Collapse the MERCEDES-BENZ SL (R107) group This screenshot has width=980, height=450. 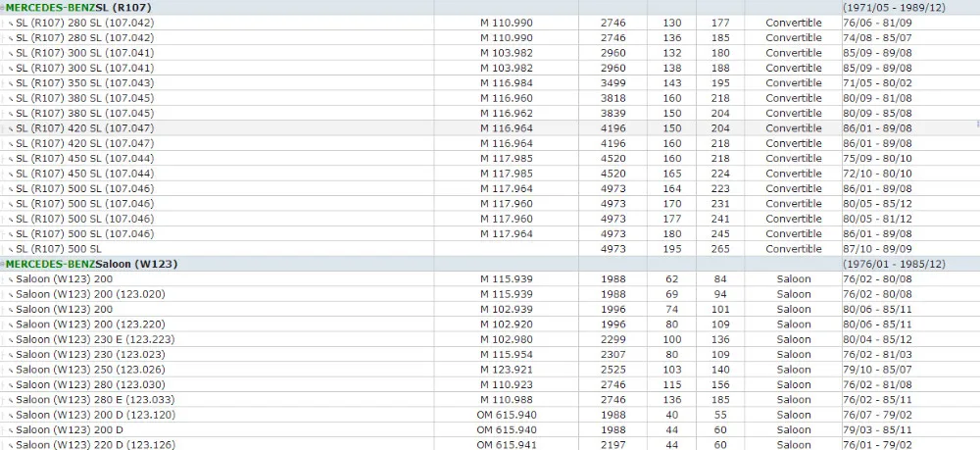(3, 8)
